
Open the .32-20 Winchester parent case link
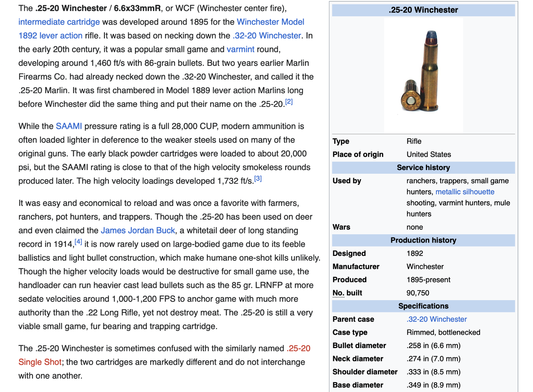click(x=437, y=319)
